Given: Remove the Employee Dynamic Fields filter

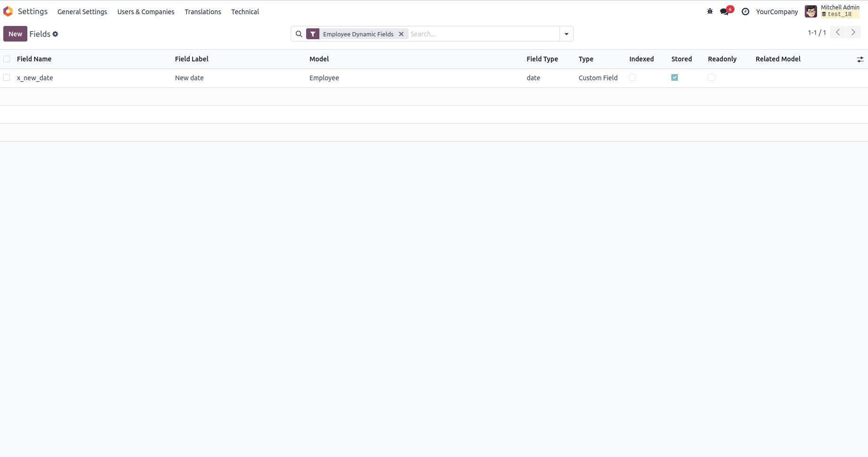Looking at the screenshot, I should [x=401, y=34].
